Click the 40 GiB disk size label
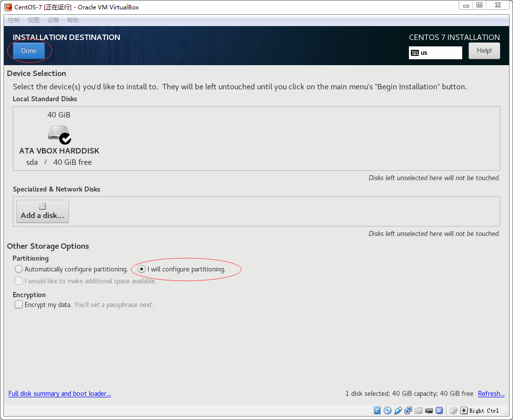 click(59, 115)
